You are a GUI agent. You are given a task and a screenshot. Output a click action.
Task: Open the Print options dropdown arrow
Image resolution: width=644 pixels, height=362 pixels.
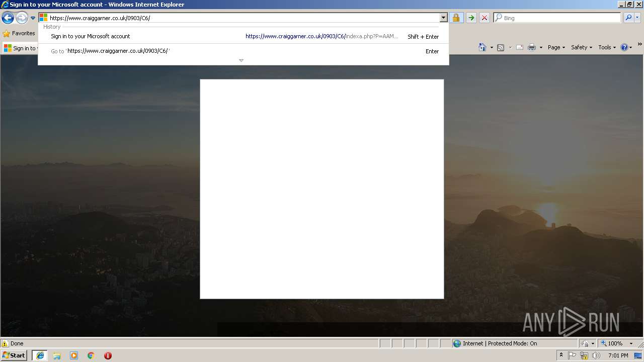click(541, 47)
